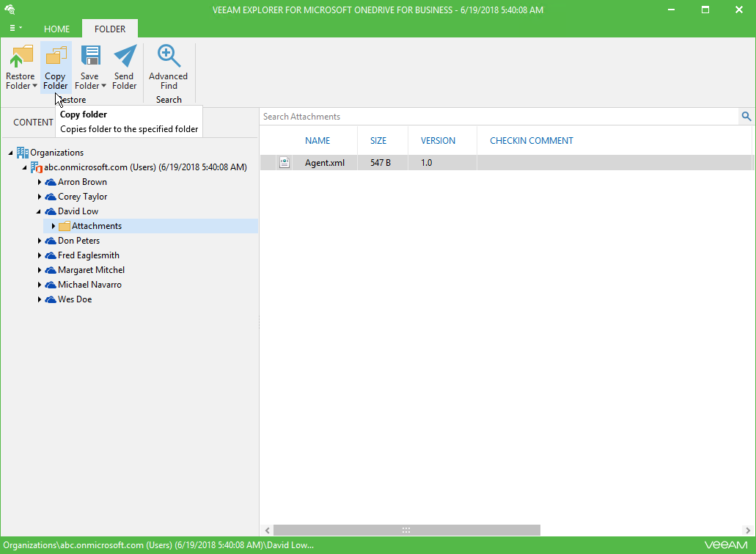The width and height of the screenshot is (756, 554).
Task: Select the Organizations root label
Action: pyautogui.click(x=57, y=153)
